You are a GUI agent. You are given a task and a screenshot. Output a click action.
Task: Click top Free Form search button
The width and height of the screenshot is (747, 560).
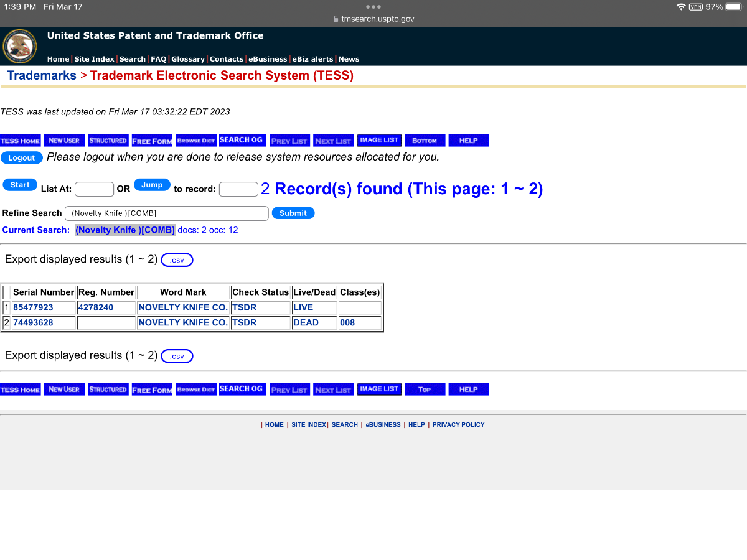[152, 141]
